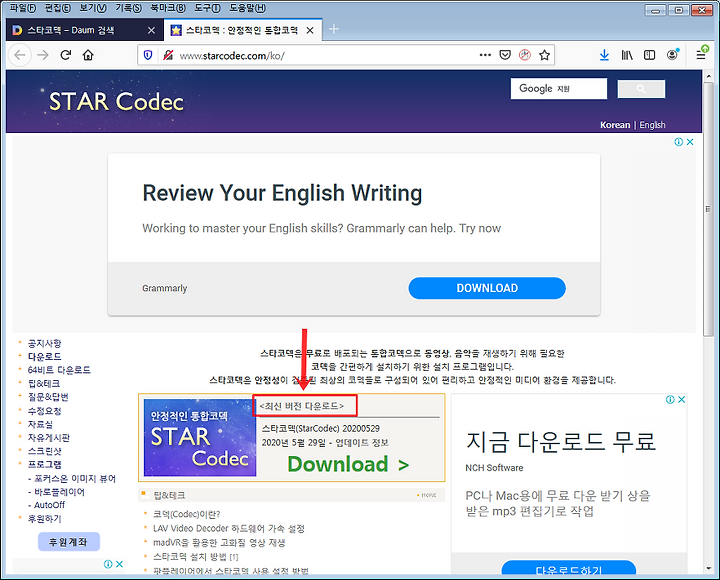Open the AutoOff program link
720x580 pixels.
(50, 505)
